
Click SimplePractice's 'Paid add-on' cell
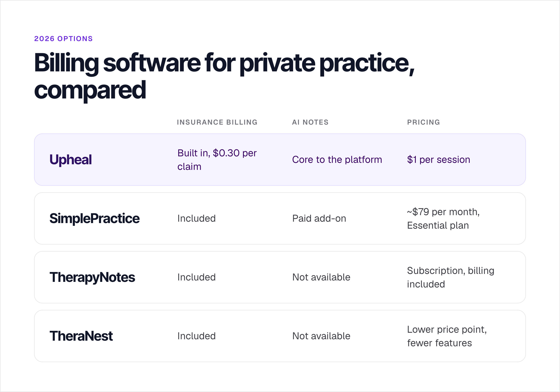(319, 219)
